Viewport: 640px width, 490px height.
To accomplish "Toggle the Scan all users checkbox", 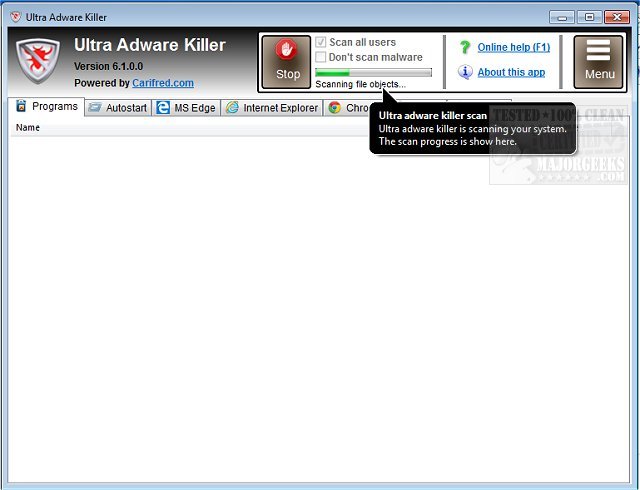I will (x=320, y=42).
